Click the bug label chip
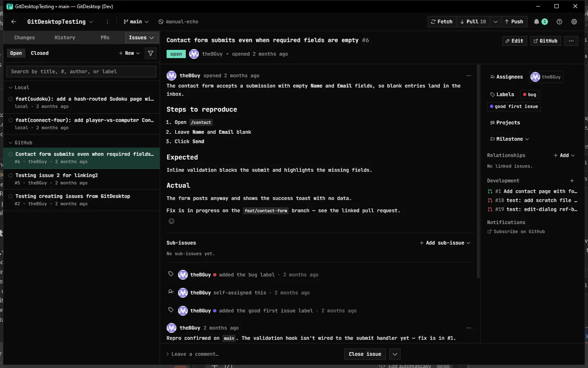 pos(530,94)
